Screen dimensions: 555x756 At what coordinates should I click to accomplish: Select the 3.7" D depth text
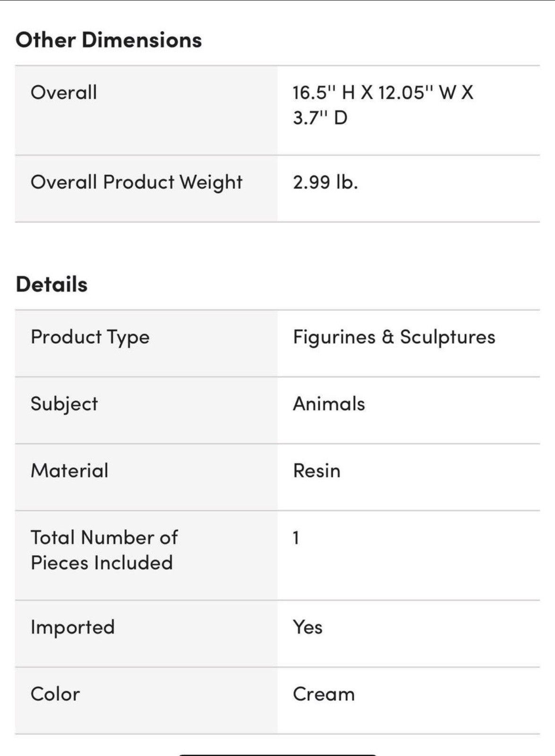(320, 118)
